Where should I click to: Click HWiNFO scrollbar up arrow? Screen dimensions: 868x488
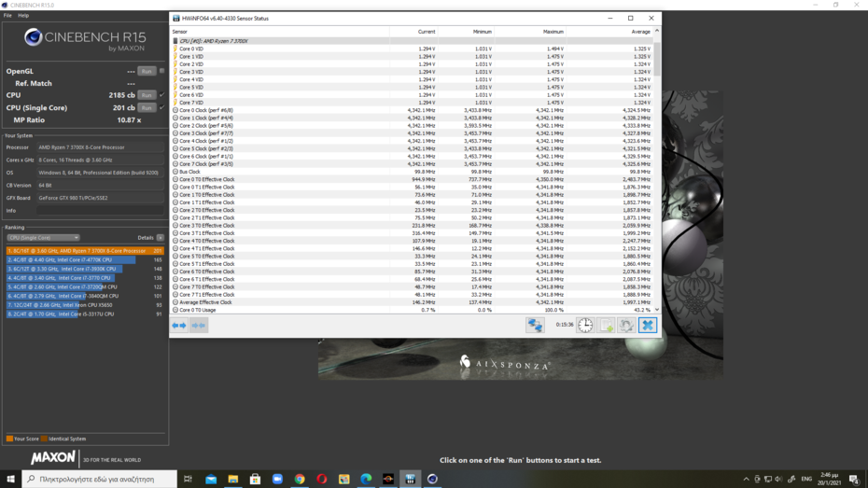point(657,32)
